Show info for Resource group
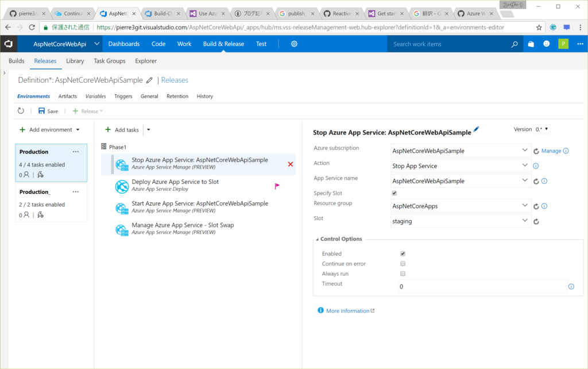The width and height of the screenshot is (588, 369). click(544, 206)
